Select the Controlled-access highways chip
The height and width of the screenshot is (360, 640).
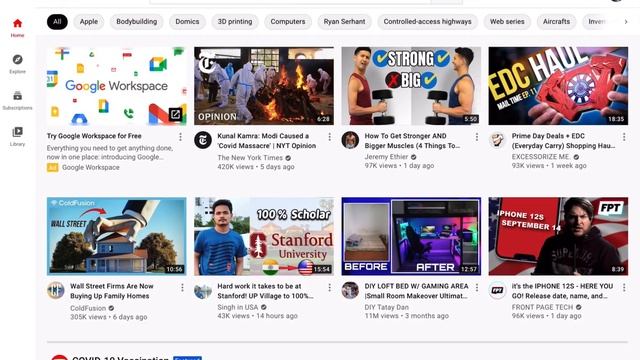click(427, 22)
